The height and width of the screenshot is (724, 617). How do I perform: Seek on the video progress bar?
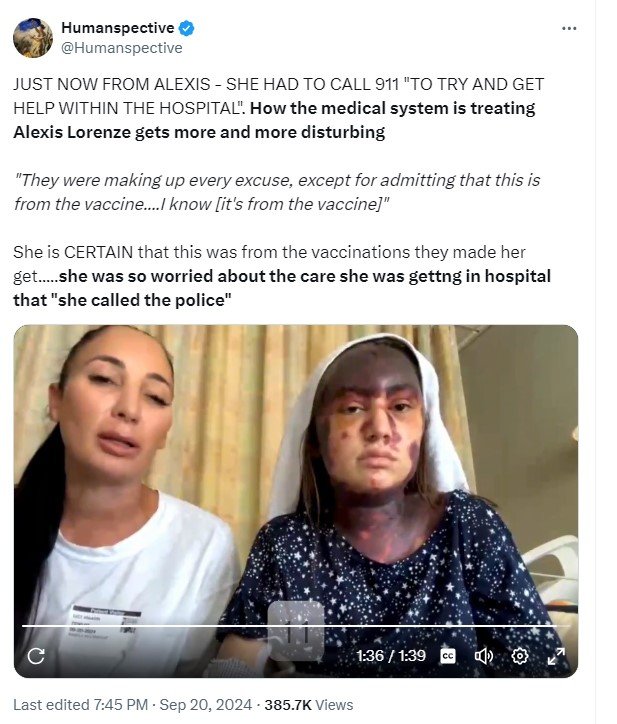tap(296, 626)
